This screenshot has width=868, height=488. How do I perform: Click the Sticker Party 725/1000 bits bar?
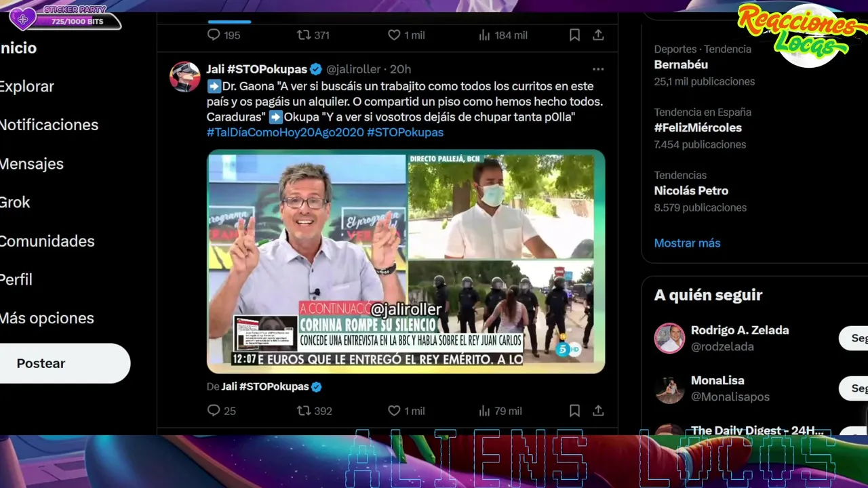coord(77,22)
